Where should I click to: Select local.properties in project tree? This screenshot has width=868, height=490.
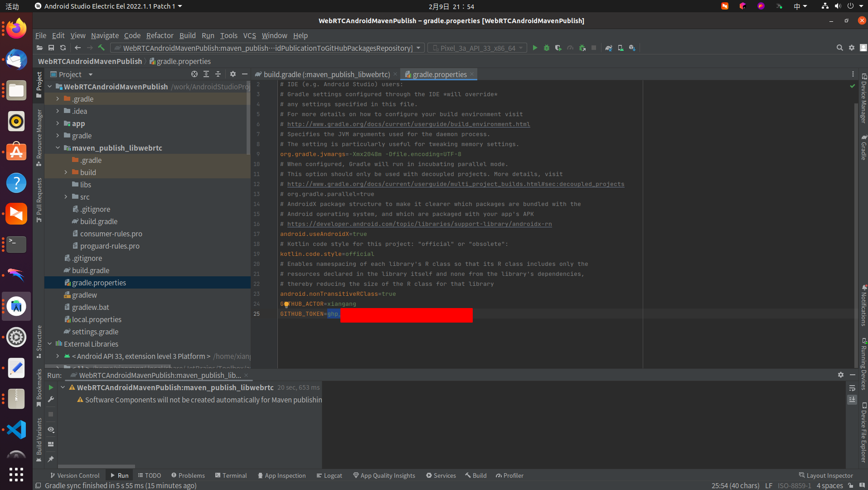[97, 319]
